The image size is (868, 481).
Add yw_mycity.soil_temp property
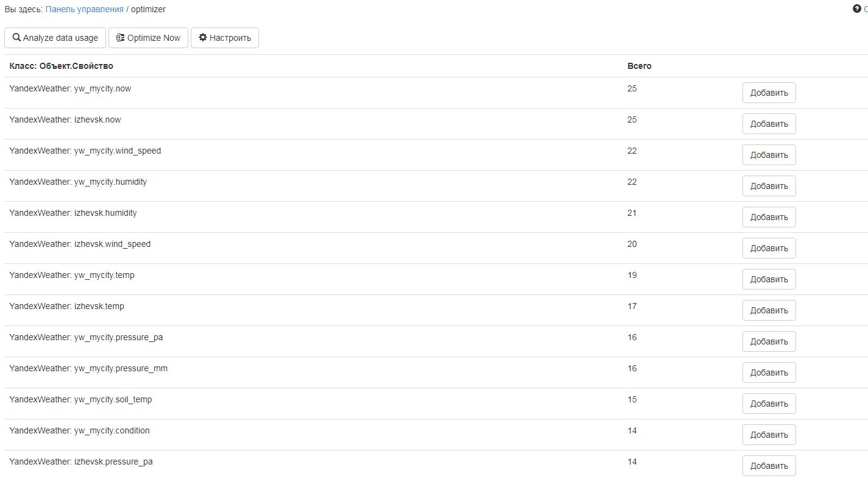[x=769, y=404]
